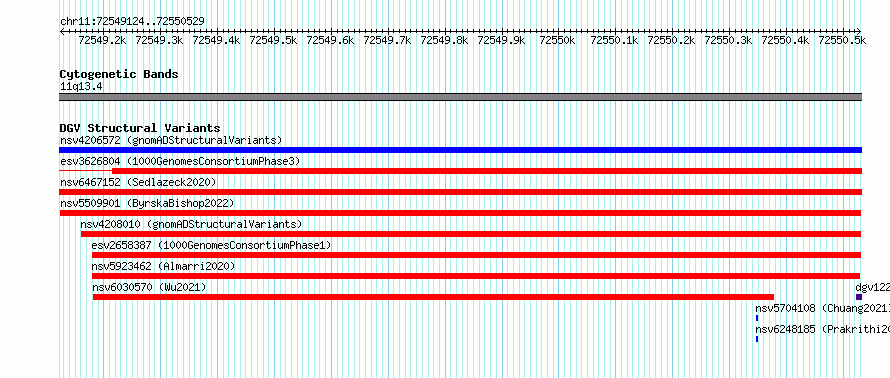This screenshot has height=378, width=890.
Task: Click the 72549.2k ruler tick label
Action: pyautogui.click(x=103, y=40)
